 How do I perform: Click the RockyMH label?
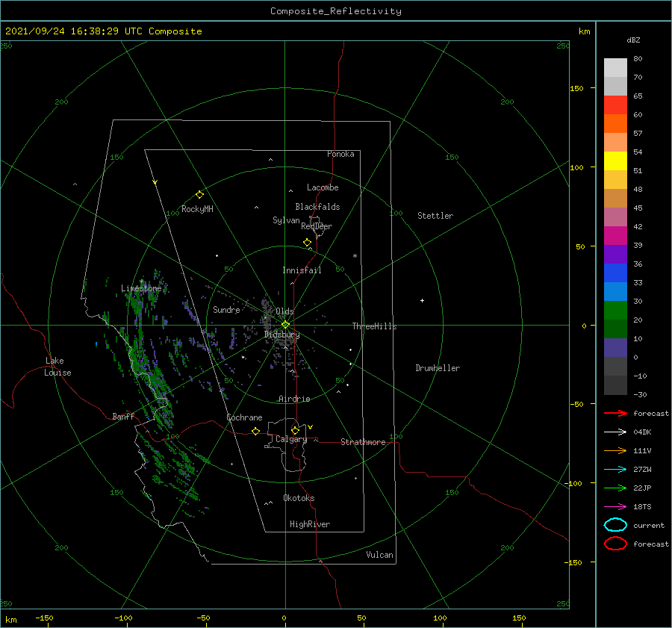pyautogui.click(x=197, y=209)
